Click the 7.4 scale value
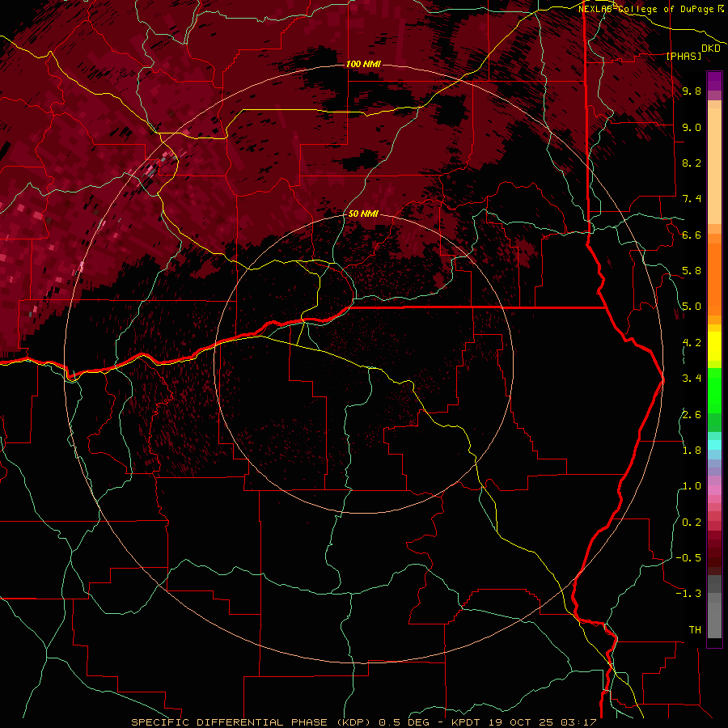The height and width of the screenshot is (728, 728). (x=692, y=199)
